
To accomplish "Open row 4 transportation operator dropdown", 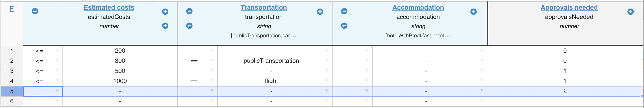I will [x=212, y=81].
